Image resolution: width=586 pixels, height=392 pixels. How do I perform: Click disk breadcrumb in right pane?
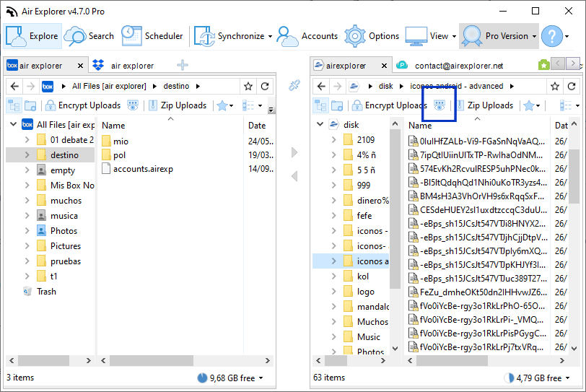(385, 87)
